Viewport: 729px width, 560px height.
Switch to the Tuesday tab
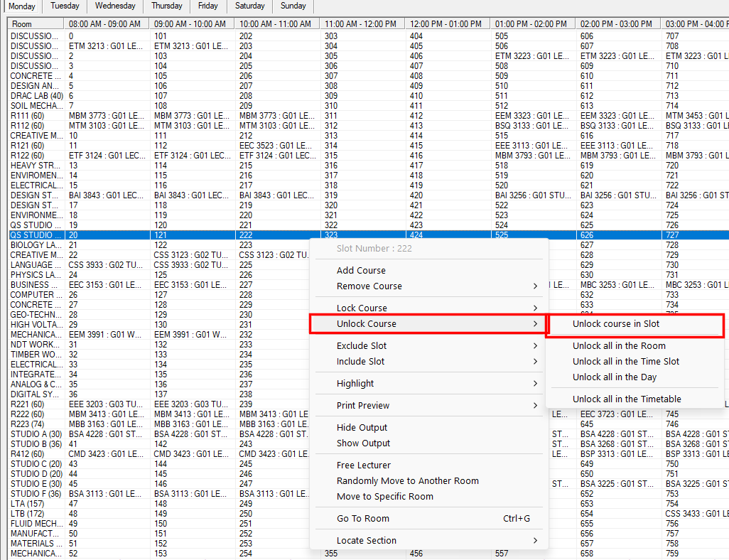[x=65, y=6]
